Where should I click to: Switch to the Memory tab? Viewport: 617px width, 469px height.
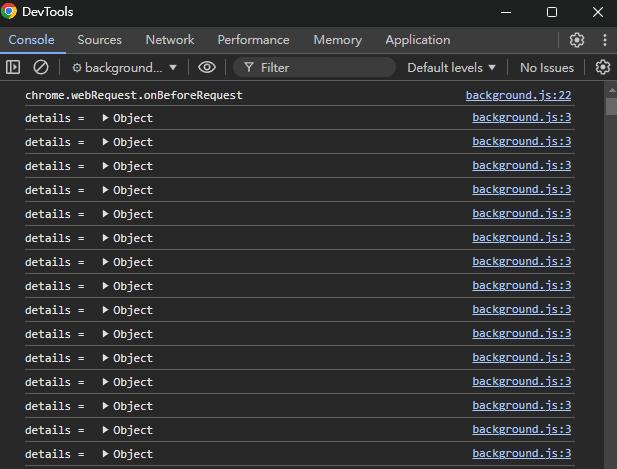tap(338, 40)
